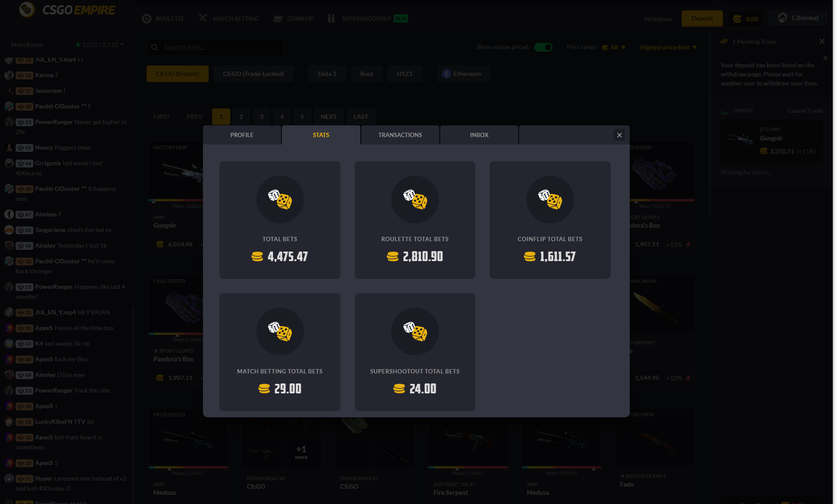Click the Butterfly Knife Fade item card
837x504 pixels.
coord(655,455)
